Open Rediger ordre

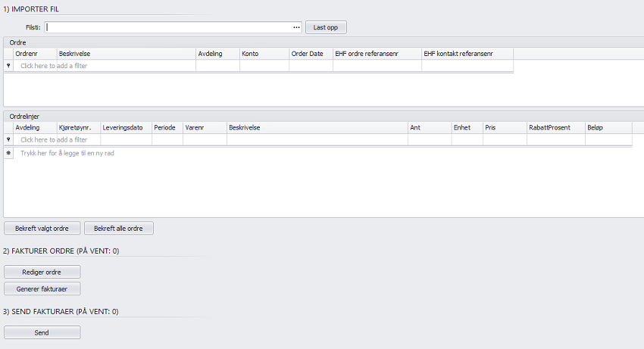42,272
